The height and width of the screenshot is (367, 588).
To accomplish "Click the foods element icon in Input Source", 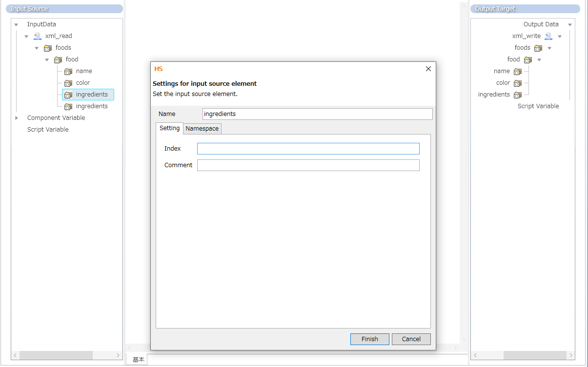I will point(47,48).
